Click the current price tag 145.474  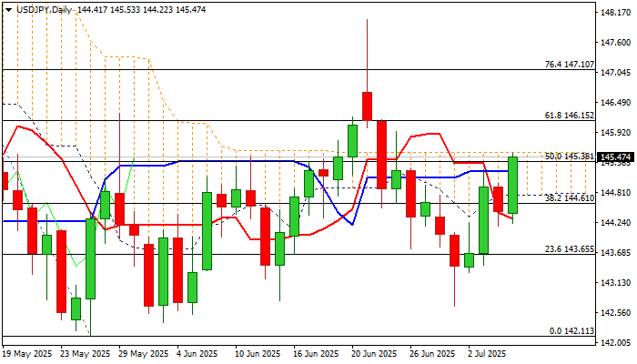[615, 157]
